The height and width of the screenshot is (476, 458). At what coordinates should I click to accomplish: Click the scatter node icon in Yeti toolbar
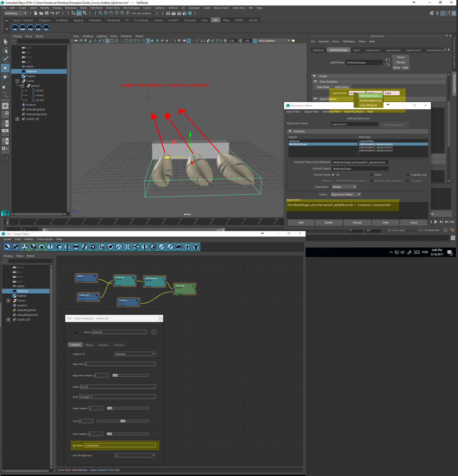point(25,247)
